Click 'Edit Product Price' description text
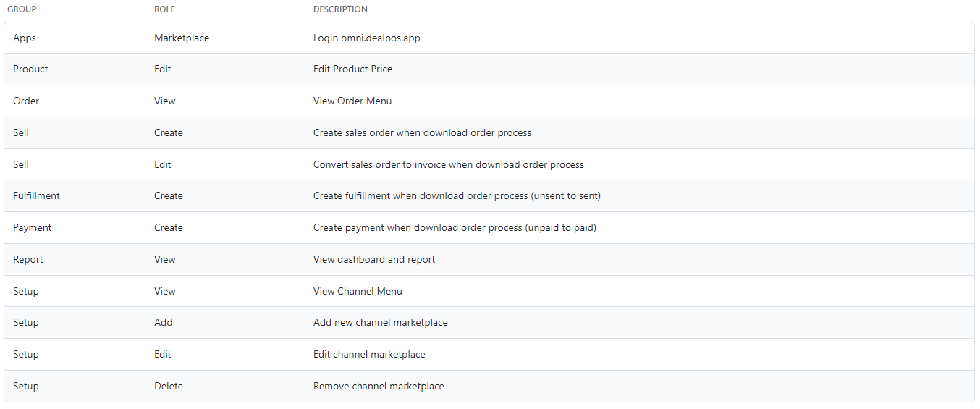The width and height of the screenshot is (980, 409). click(352, 69)
